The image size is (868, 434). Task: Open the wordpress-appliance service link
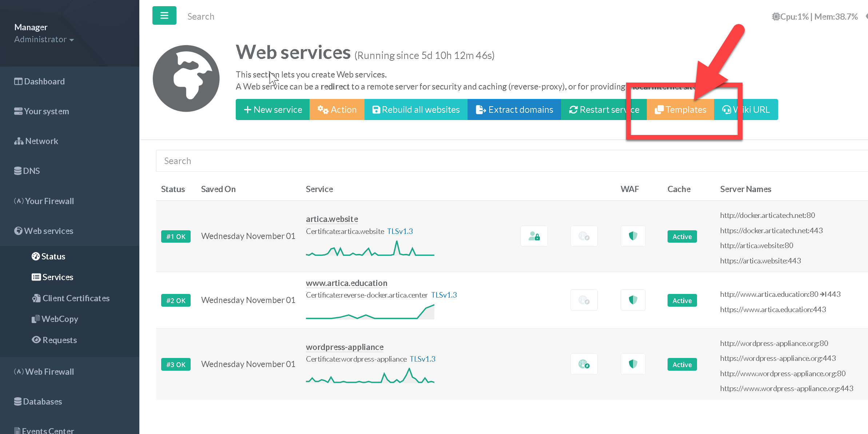345,347
